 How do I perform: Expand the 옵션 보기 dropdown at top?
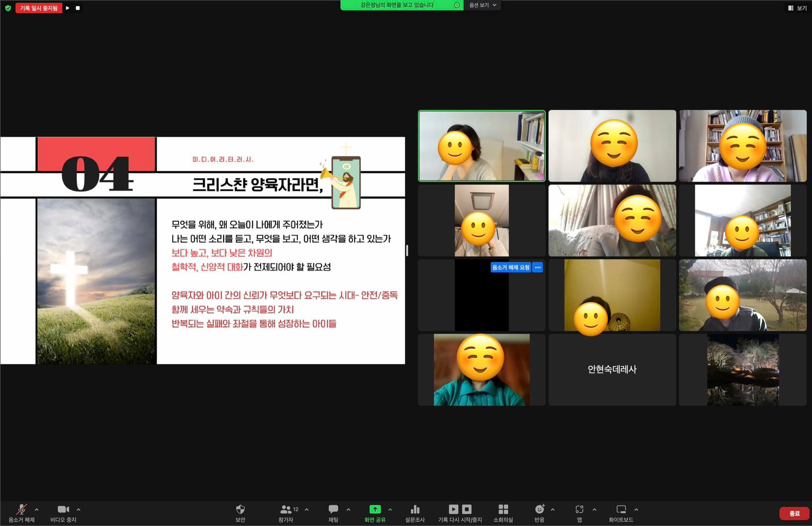483,5
